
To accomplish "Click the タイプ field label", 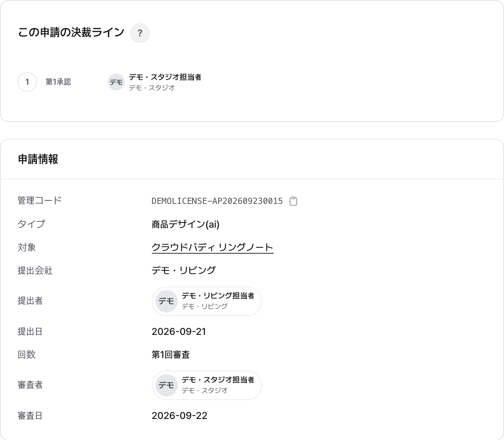I will point(31,224).
